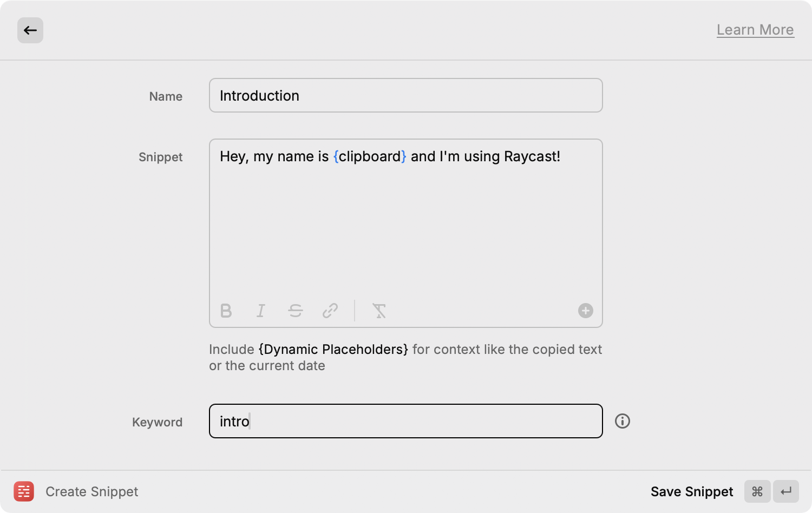Click inside the Snippet text area
This screenshot has height=513, width=812.
pos(405,216)
